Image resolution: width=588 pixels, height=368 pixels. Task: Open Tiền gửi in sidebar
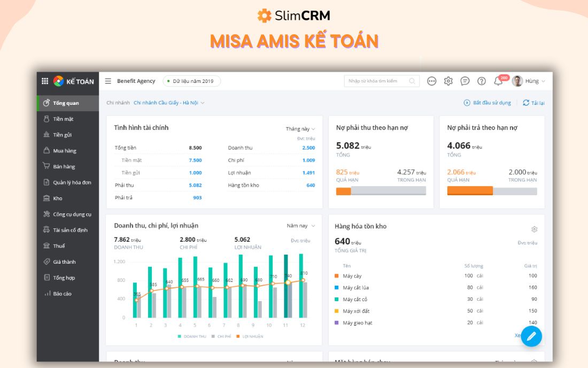pos(68,135)
